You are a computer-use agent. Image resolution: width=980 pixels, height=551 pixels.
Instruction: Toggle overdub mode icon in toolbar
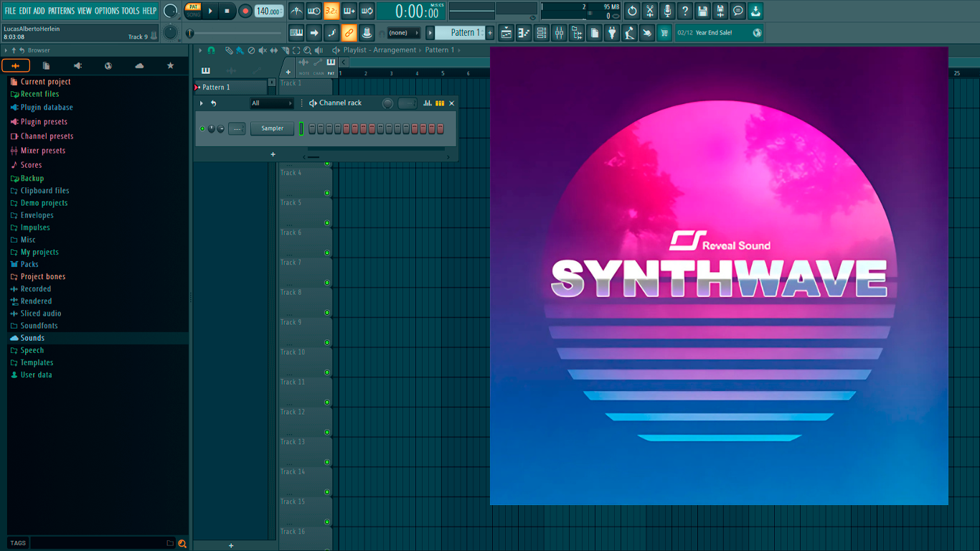pyautogui.click(x=349, y=11)
